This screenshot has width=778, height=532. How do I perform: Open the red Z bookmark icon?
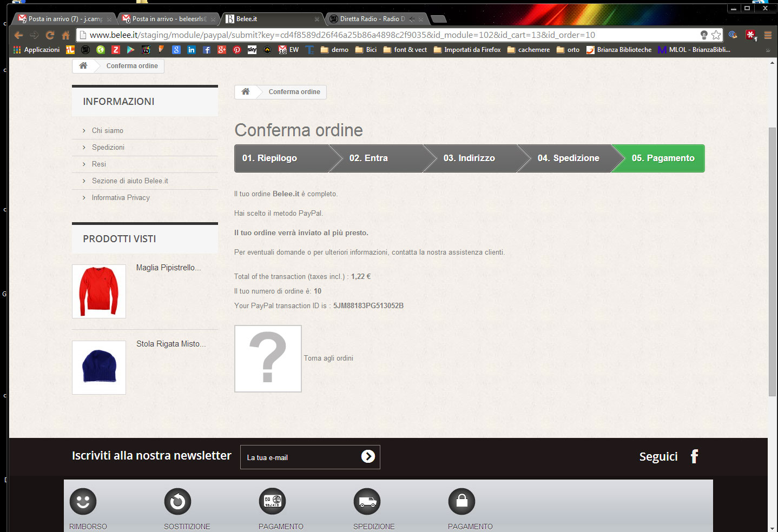(x=116, y=50)
